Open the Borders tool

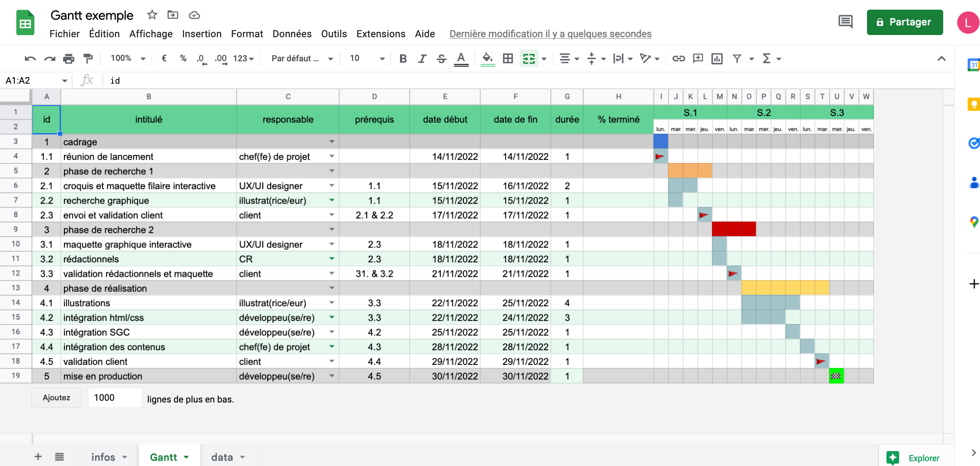pos(508,59)
